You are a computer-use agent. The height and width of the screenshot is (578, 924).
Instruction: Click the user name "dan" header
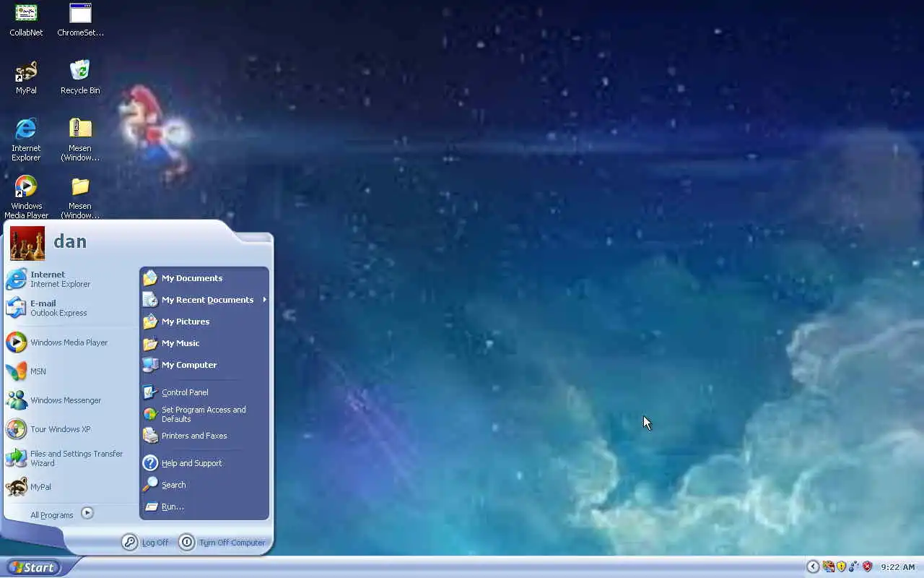click(70, 241)
